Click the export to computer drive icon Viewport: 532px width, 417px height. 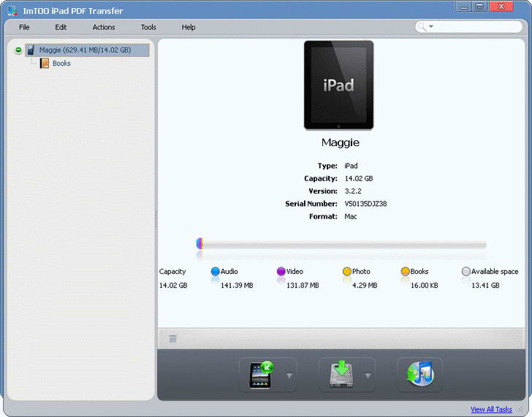tap(340, 375)
